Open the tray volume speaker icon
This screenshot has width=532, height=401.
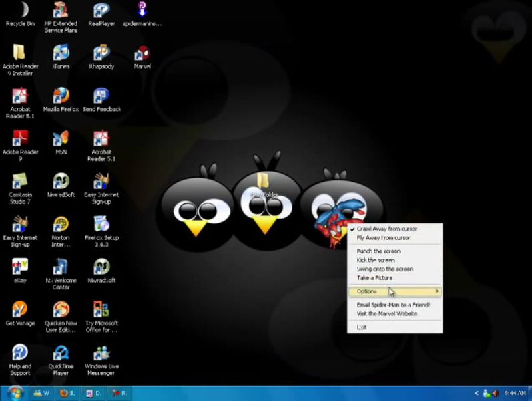(495, 393)
